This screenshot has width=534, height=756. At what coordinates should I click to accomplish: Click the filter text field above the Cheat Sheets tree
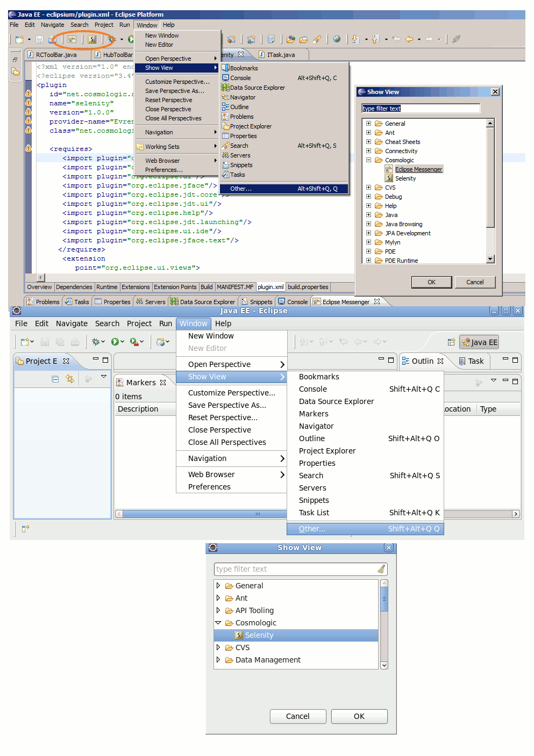421,109
